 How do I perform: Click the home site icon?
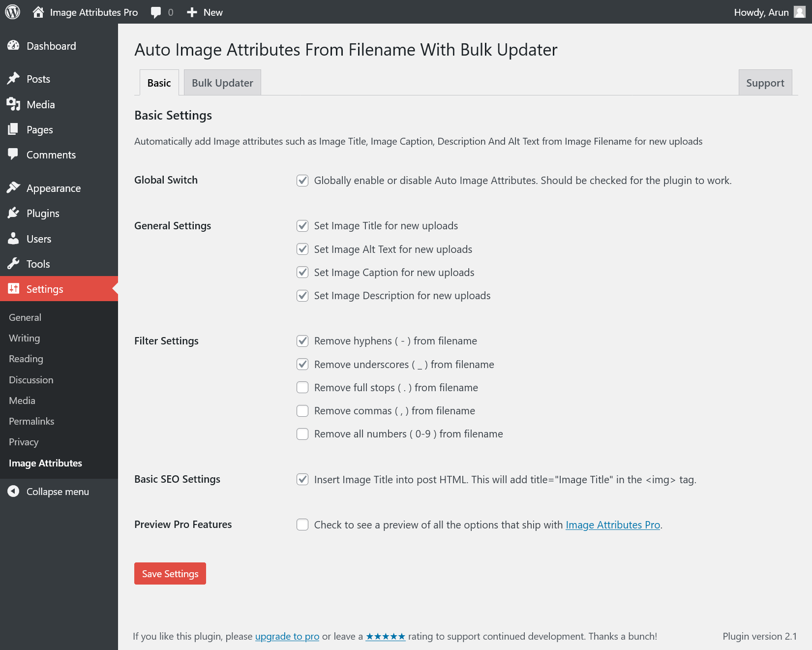click(38, 12)
